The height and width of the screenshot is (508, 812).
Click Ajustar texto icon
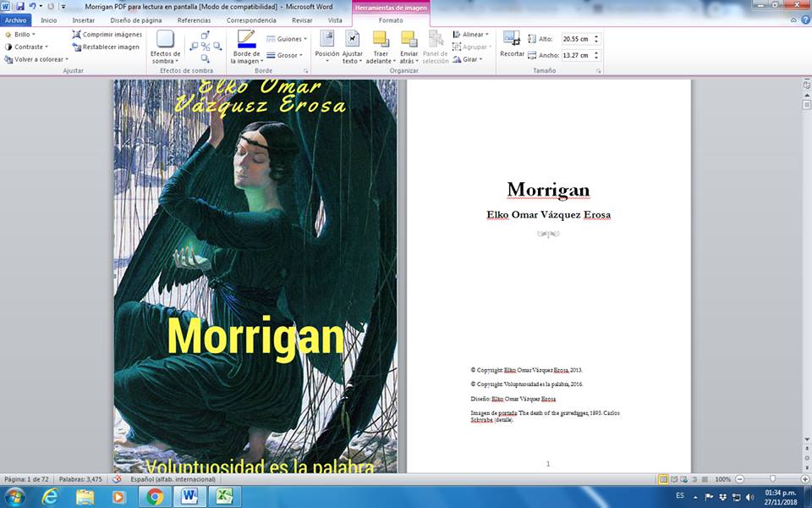pyautogui.click(x=352, y=39)
